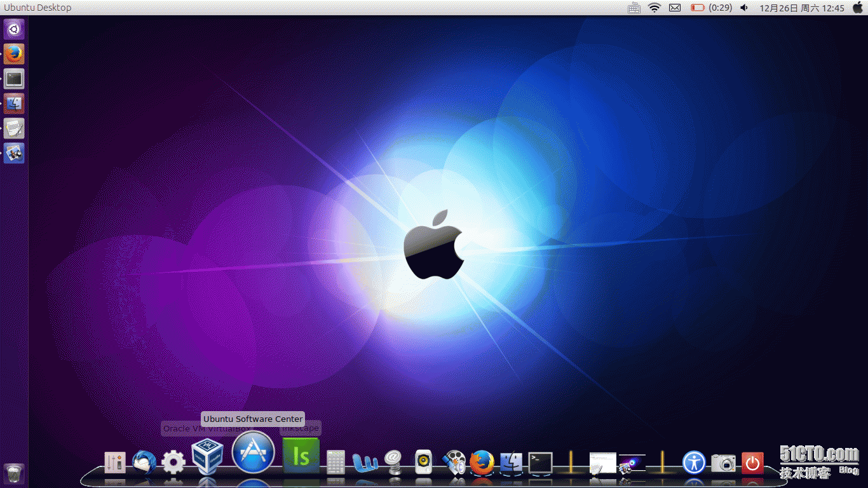Open the image viewer icon in Unity launcher
868x488 pixels.
pos(14,153)
